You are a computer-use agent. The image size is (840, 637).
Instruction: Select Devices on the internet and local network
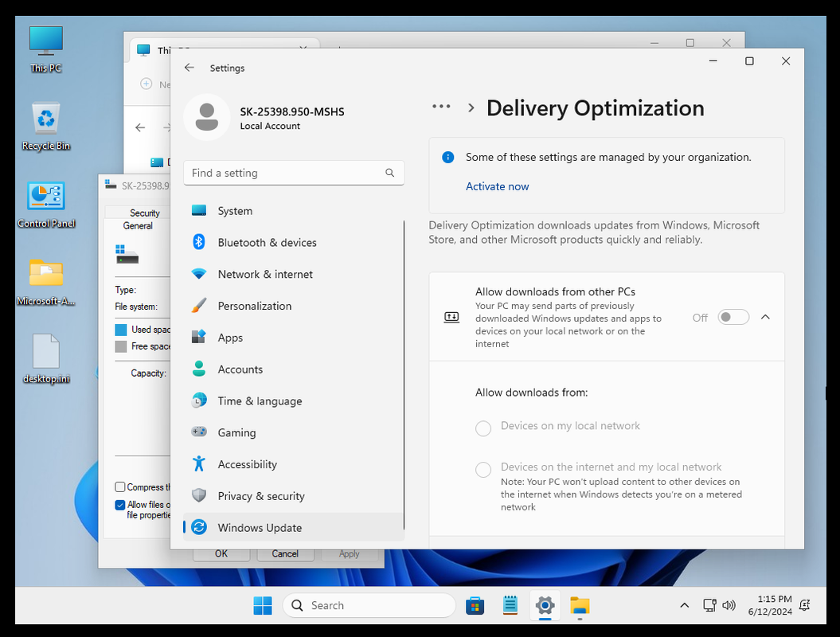coord(483,469)
